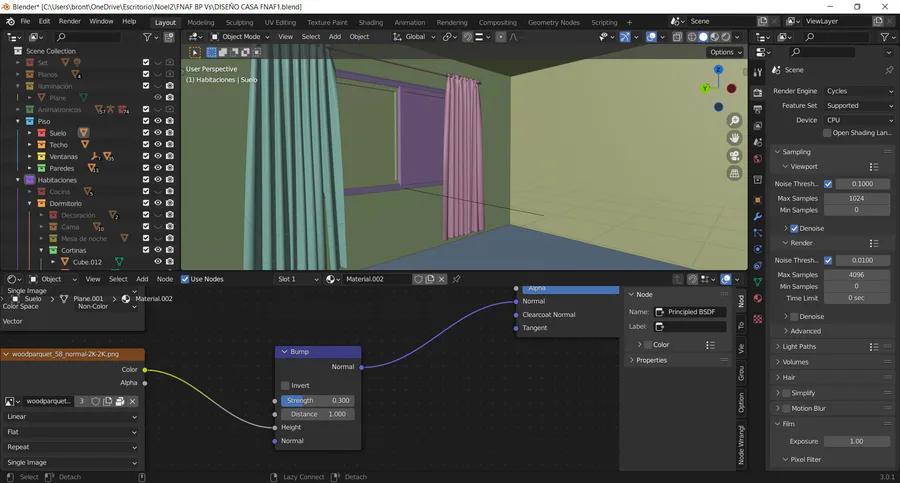Select rendered viewport shading mode
The height and width of the screenshot is (483, 900).
point(728,37)
